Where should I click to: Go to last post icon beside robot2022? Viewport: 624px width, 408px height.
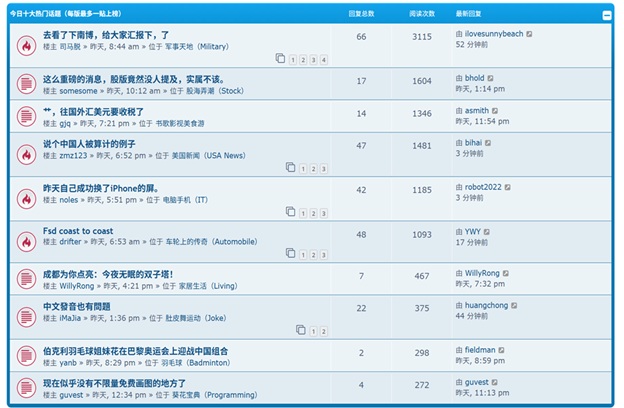click(509, 187)
